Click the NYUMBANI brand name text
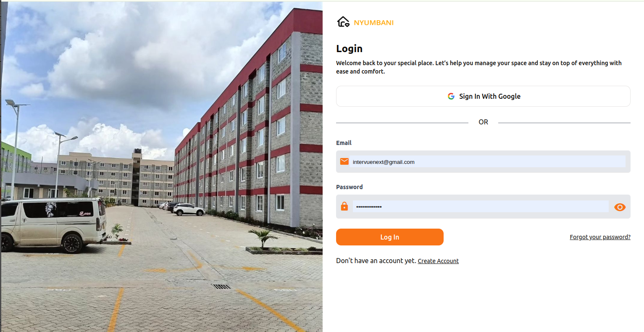 coord(373,23)
